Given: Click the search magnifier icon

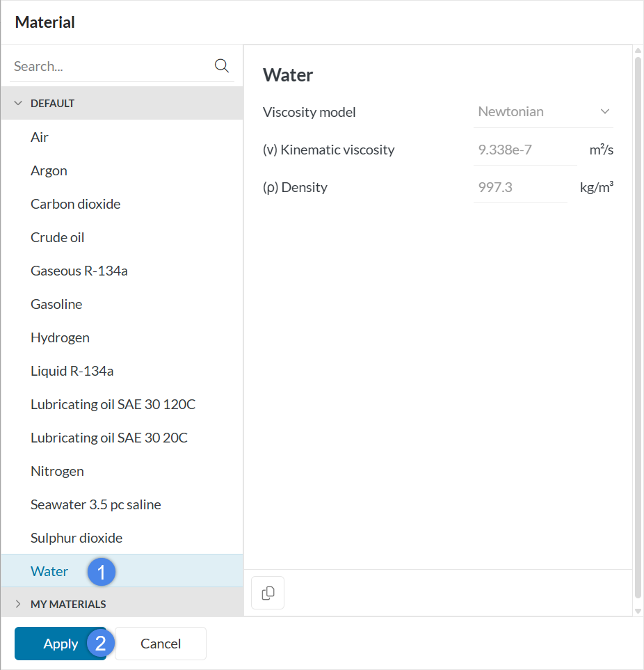Looking at the screenshot, I should (x=222, y=66).
